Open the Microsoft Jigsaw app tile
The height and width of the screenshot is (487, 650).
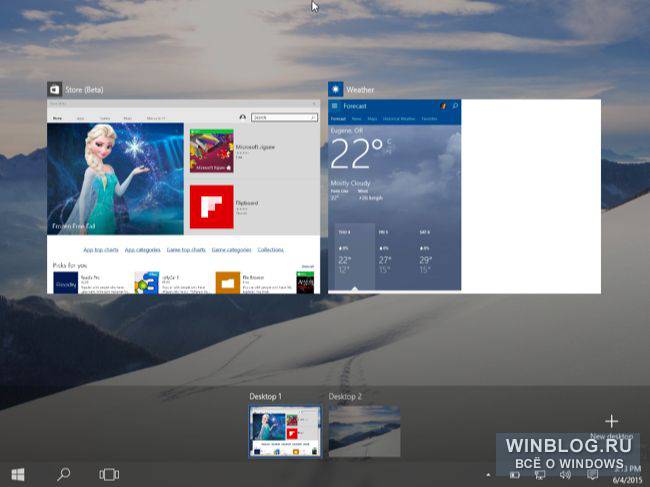click(x=212, y=150)
